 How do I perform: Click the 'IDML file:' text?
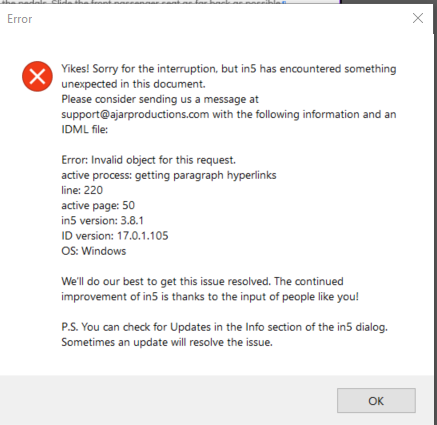tap(85, 129)
